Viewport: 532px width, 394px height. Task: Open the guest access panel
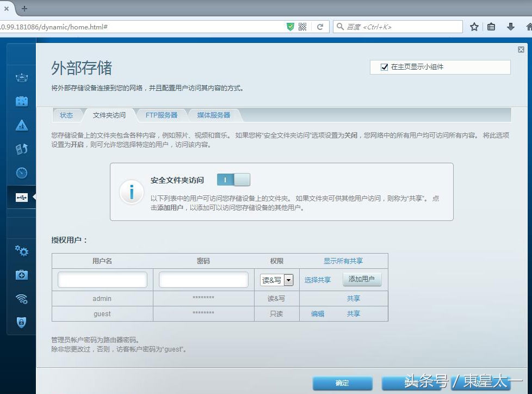point(21,101)
